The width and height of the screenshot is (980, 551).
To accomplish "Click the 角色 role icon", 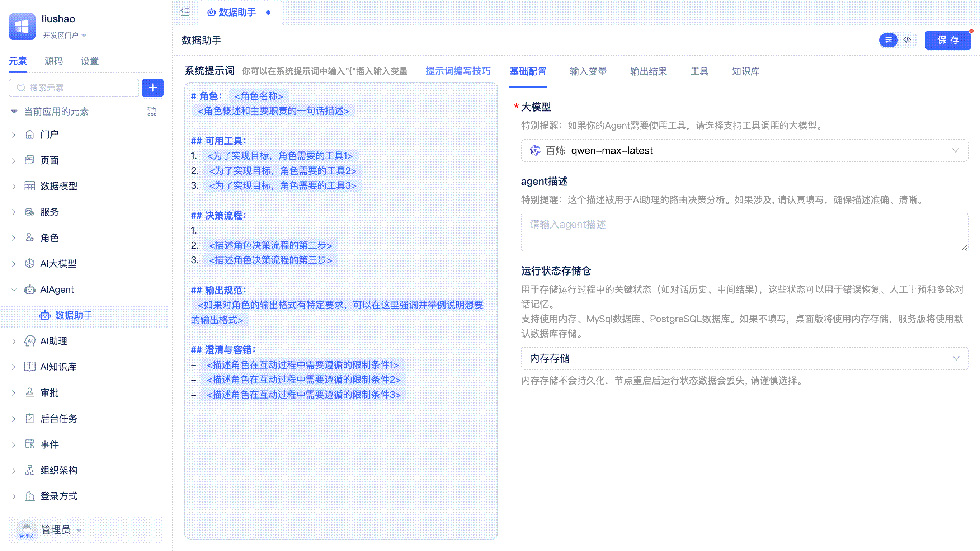I will (30, 238).
